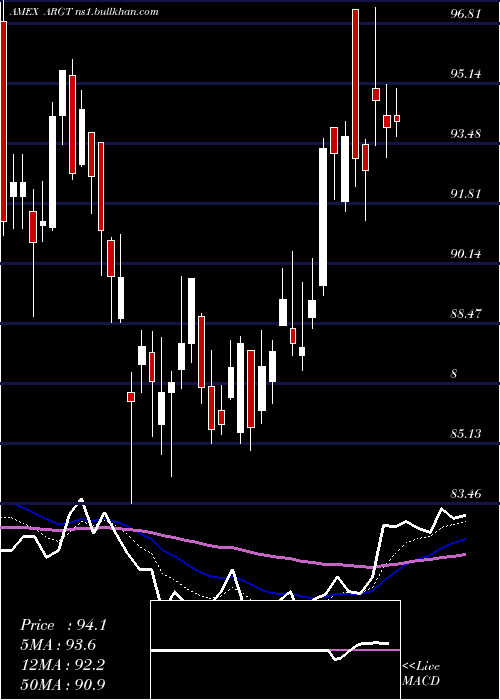Select the 83.46 price axis label

(466, 494)
